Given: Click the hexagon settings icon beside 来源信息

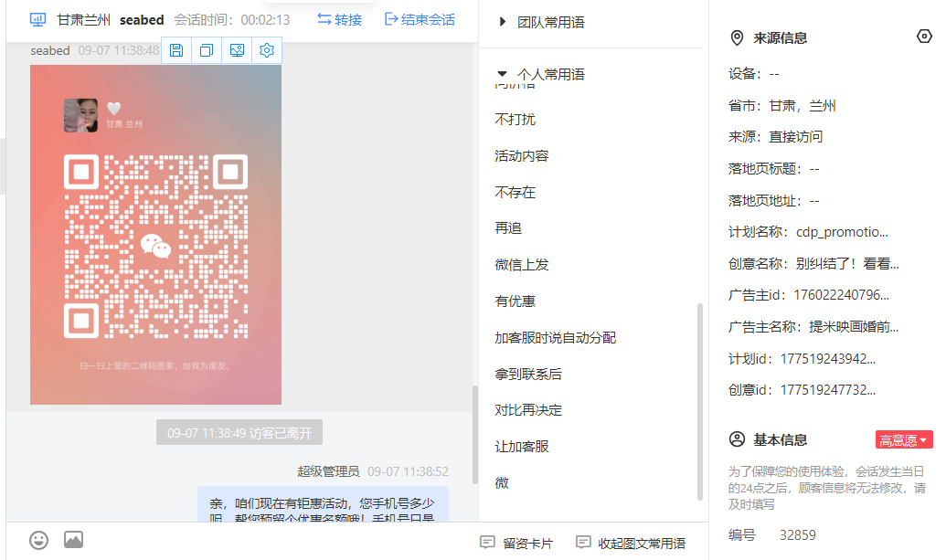Looking at the screenshot, I should (924, 37).
